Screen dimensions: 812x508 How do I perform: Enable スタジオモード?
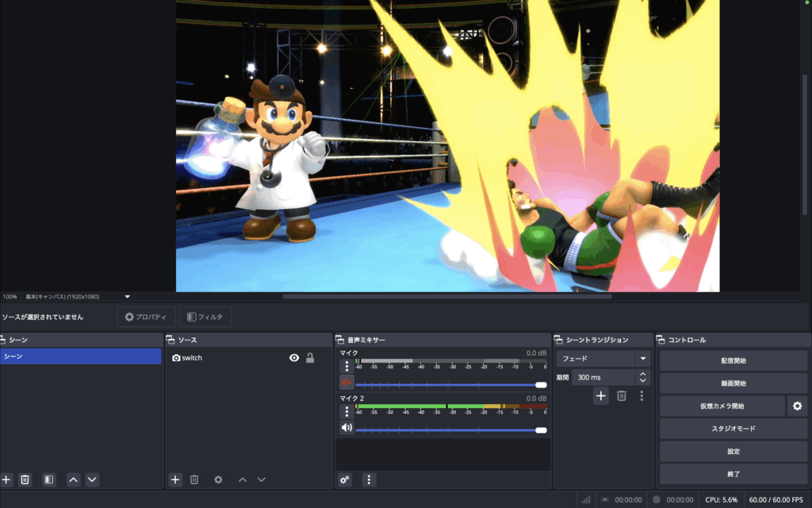(x=733, y=429)
